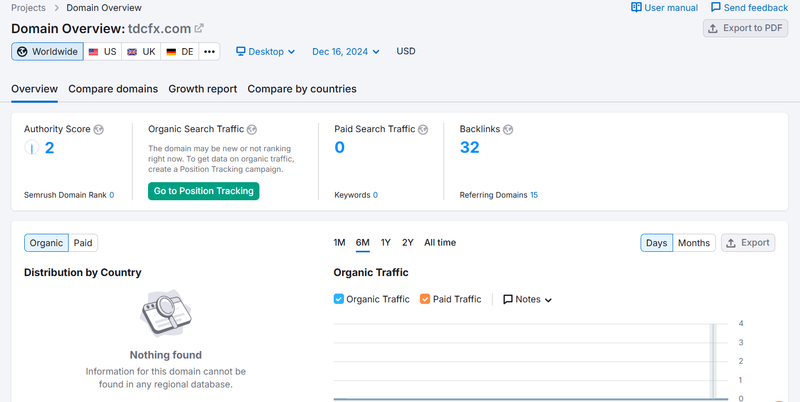Open the User manual link
Screen dimensions: 800x402
tap(665, 8)
